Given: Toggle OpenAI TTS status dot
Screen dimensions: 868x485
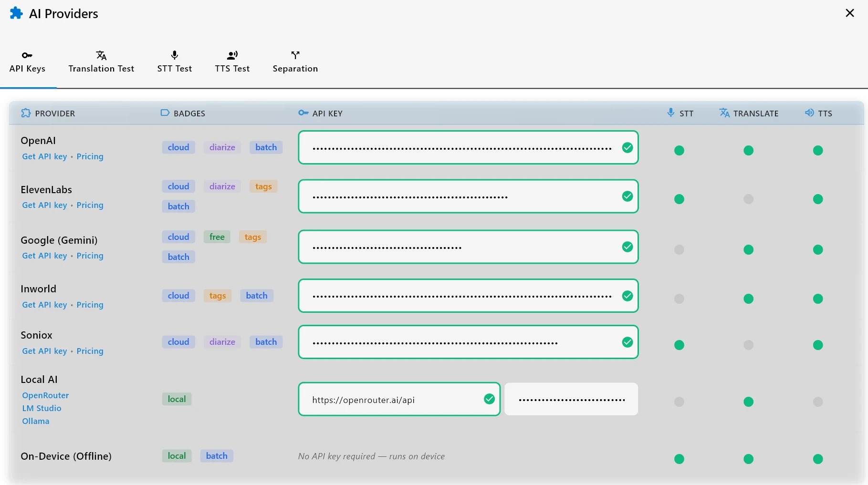Looking at the screenshot, I should pyautogui.click(x=818, y=151).
